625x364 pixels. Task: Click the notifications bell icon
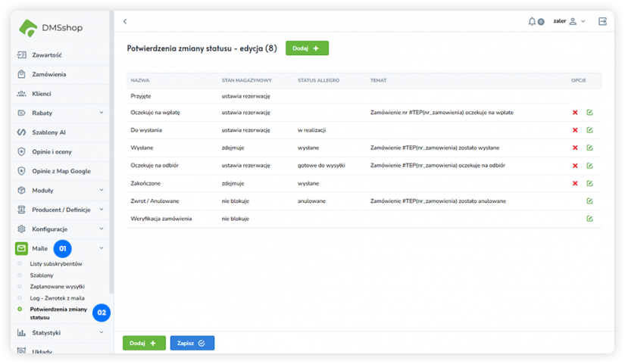pos(532,21)
